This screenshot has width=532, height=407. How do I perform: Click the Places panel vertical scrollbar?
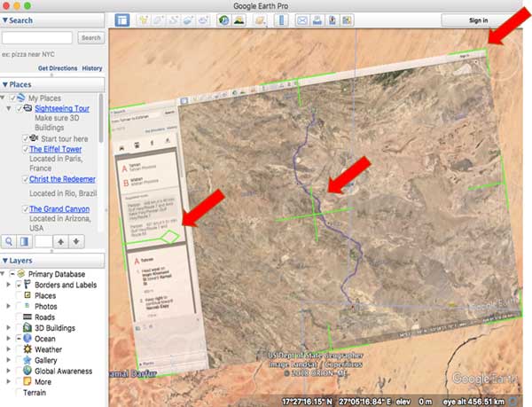click(101, 118)
